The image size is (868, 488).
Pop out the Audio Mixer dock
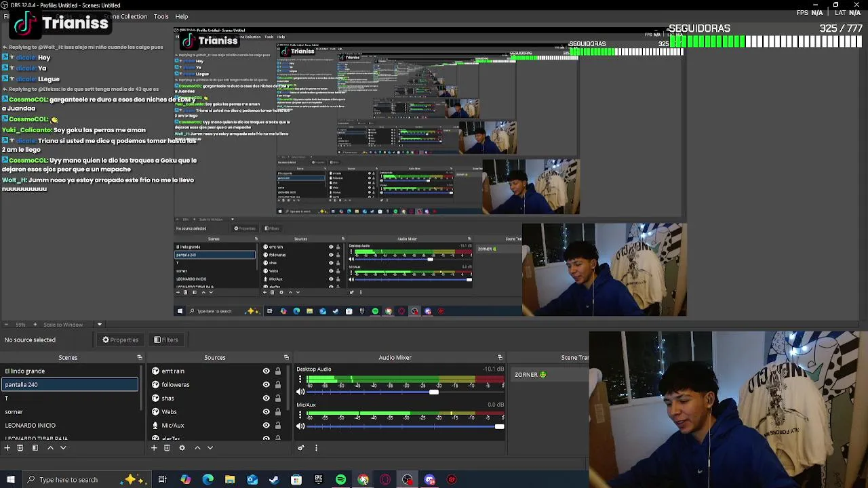500,357
